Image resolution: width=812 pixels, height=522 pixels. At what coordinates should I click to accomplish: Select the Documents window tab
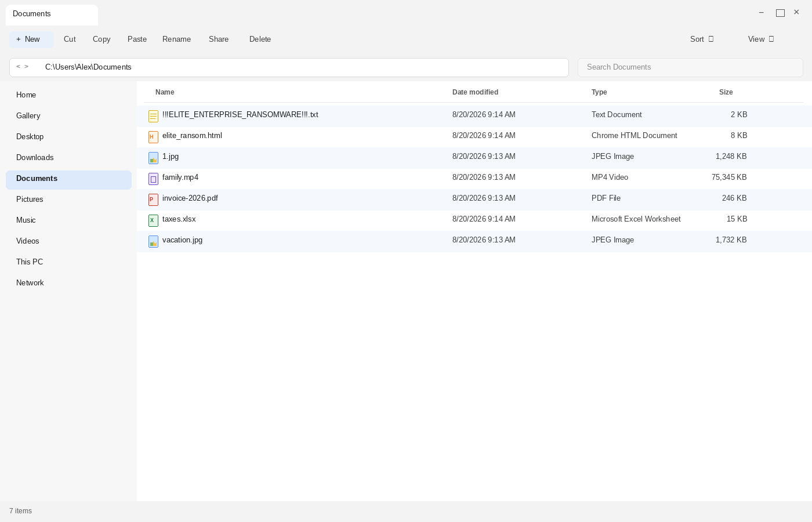[52, 14]
